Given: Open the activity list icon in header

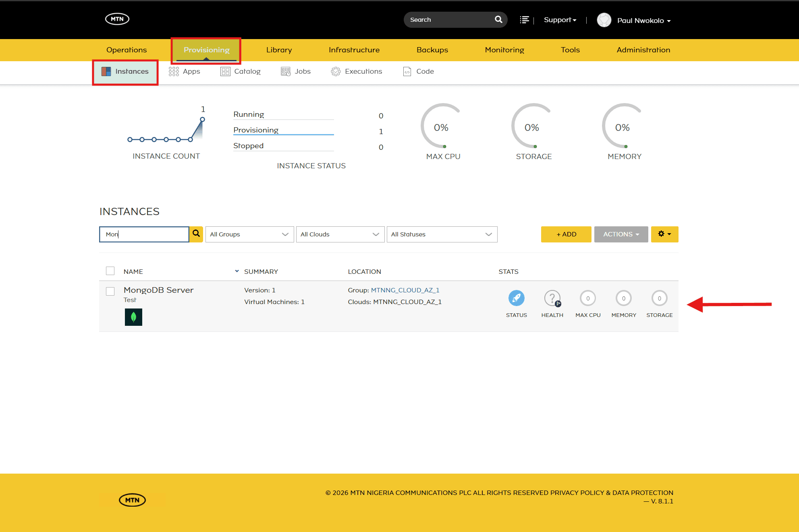Looking at the screenshot, I should (524, 20).
